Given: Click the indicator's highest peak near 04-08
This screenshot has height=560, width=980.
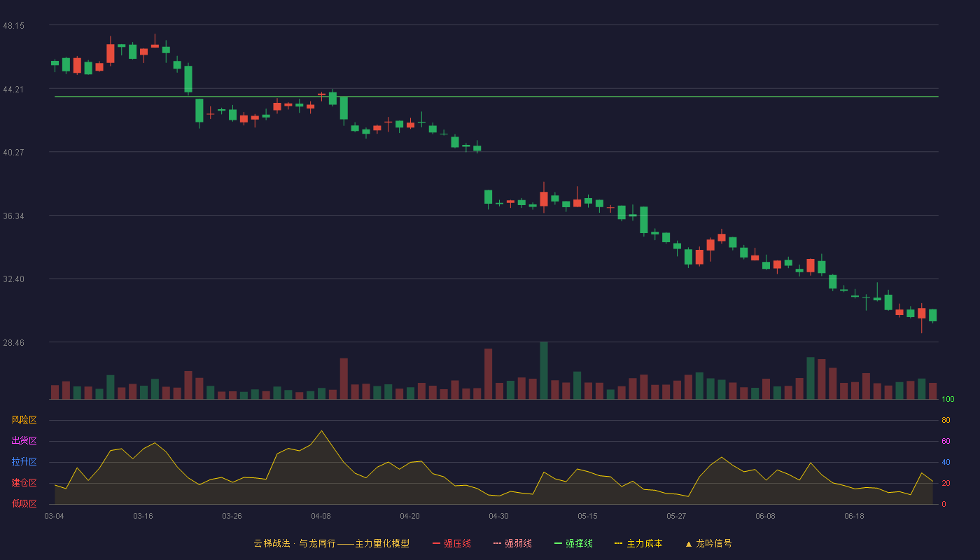Looking at the screenshot, I should (x=321, y=431).
